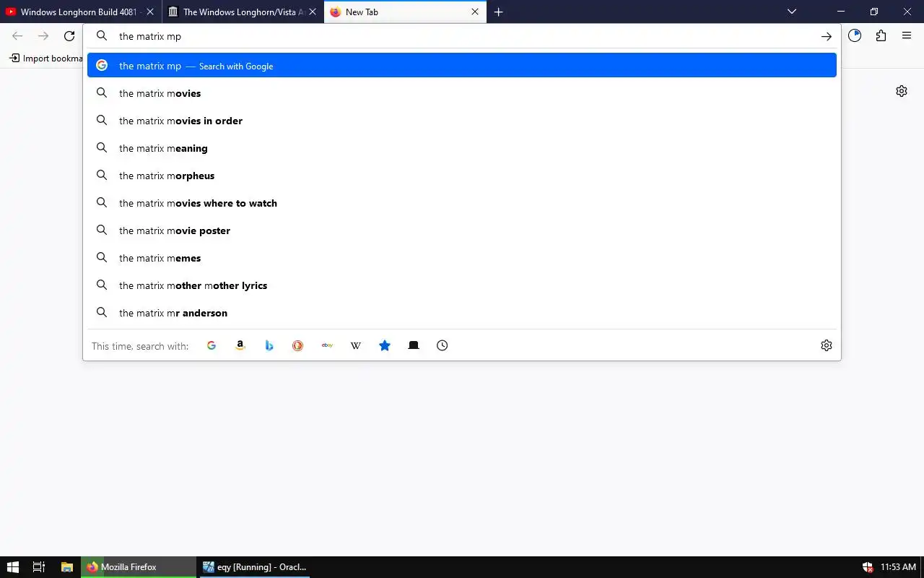This screenshot has width=924, height=578.
Task: Select 'the matrix mother mother lyrics'
Action: [462, 285]
